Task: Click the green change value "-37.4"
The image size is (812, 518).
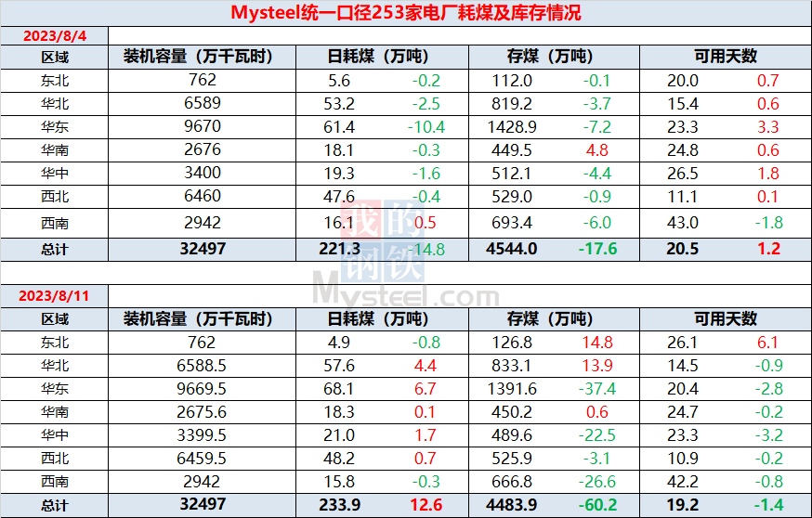Action: point(597,389)
